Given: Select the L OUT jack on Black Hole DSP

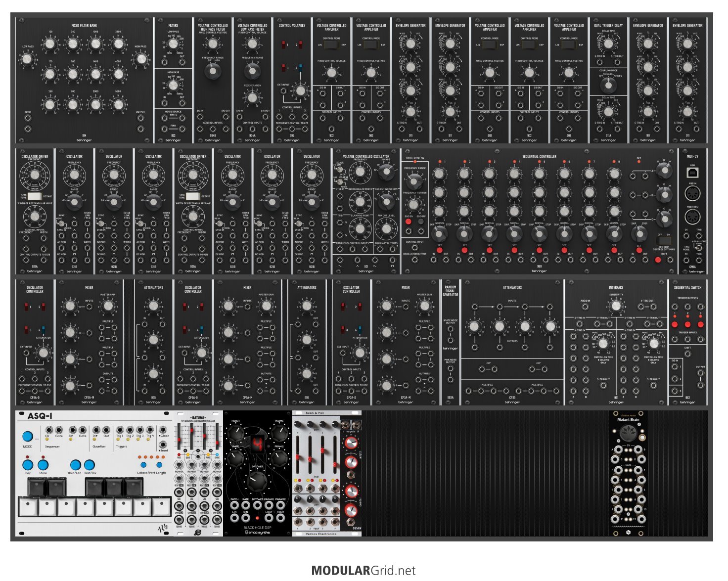Looking at the screenshot, I should 269,518.
